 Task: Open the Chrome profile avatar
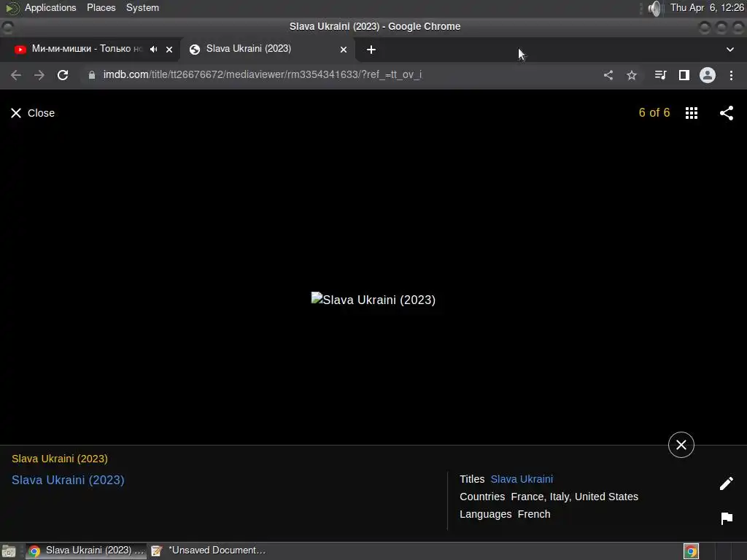tap(708, 75)
